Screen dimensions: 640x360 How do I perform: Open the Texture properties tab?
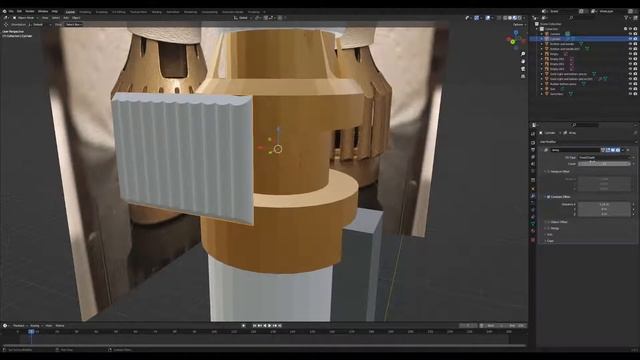tap(533, 240)
